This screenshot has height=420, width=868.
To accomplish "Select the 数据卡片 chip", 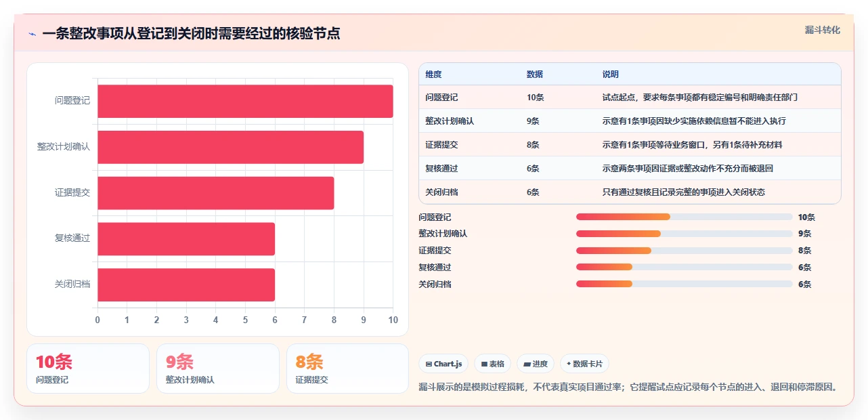I will coord(585,364).
